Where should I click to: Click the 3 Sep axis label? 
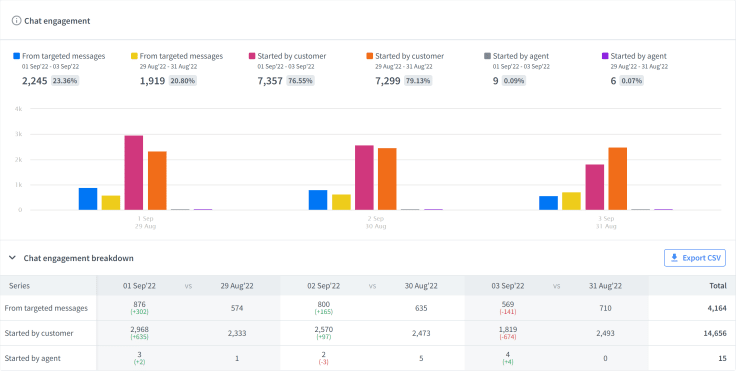pyautogui.click(x=606, y=218)
